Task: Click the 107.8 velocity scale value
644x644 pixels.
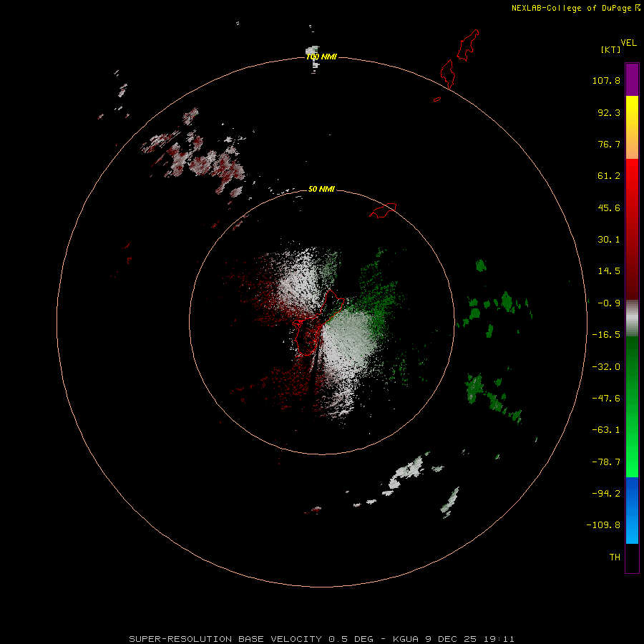Action: [606, 80]
